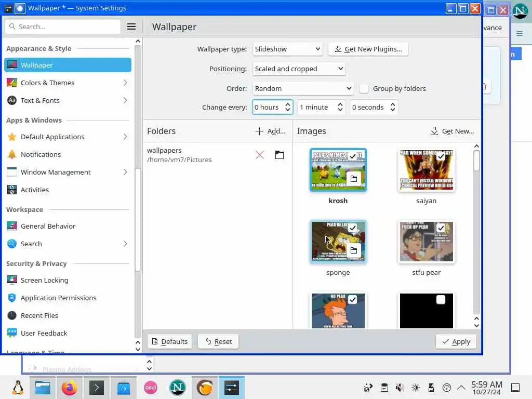This screenshot has width=532, height=399.
Task: Launch Firefox from the taskbar
Action: tap(69, 388)
